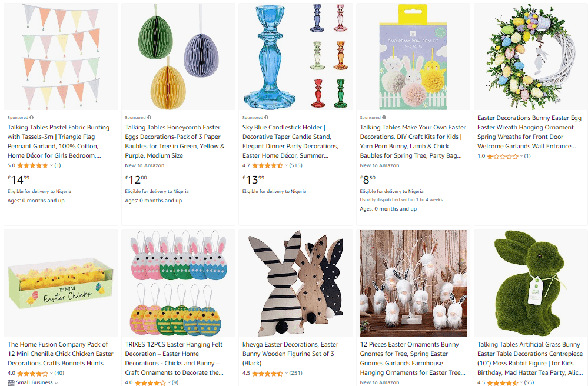The height and width of the screenshot is (386, 588).
Task: Open rating popover arrow for Grass Bunny
Action: (x=521, y=382)
